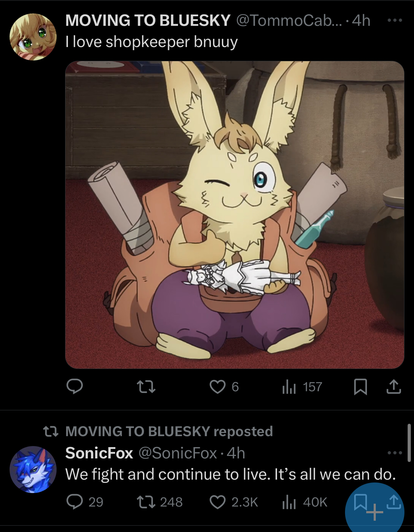The height and width of the screenshot is (532, 414).
Task: Like the shopkeeper bnuuy post
Action: [224, 387]
